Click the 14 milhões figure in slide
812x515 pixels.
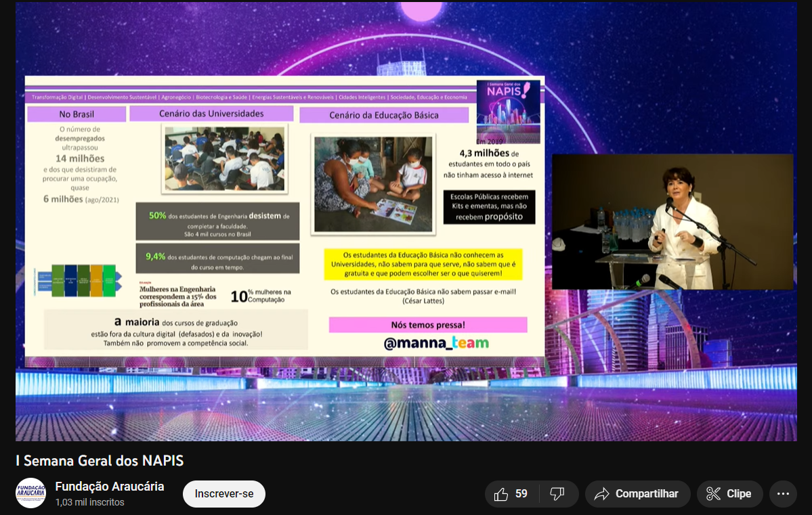tap(80, 158)
